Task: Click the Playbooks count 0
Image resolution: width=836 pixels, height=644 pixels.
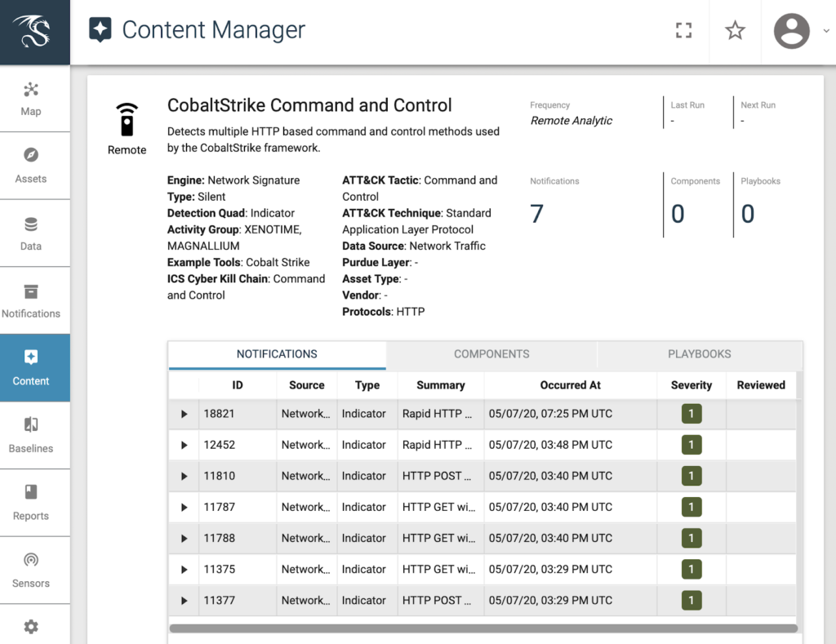Action: pyautogui.click(x=748, y=214)
